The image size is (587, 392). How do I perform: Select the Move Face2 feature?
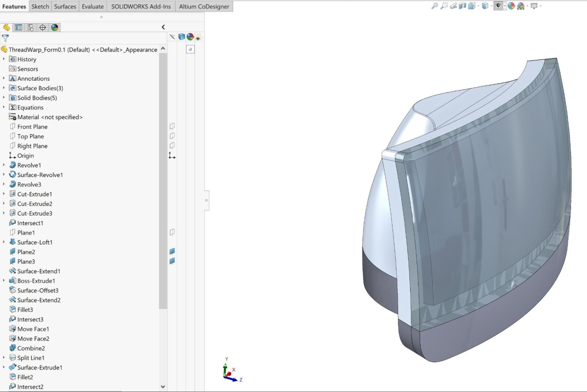(33, 338)
